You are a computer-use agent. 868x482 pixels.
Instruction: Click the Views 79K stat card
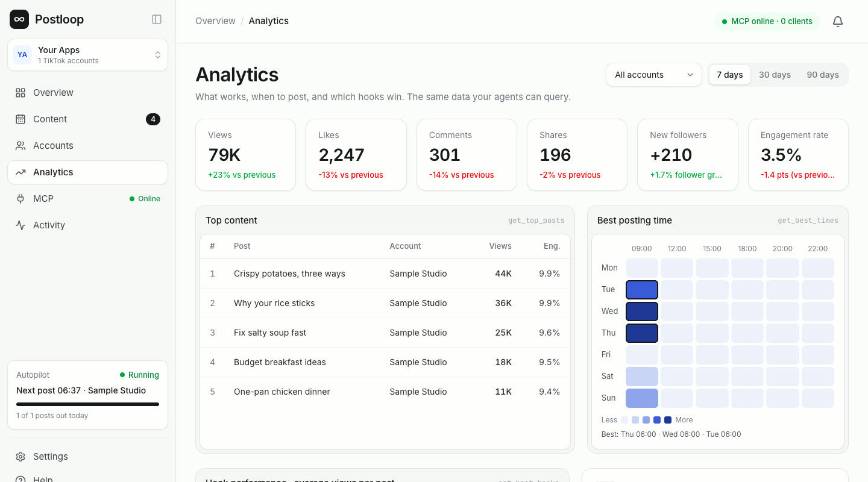[245, 155]
